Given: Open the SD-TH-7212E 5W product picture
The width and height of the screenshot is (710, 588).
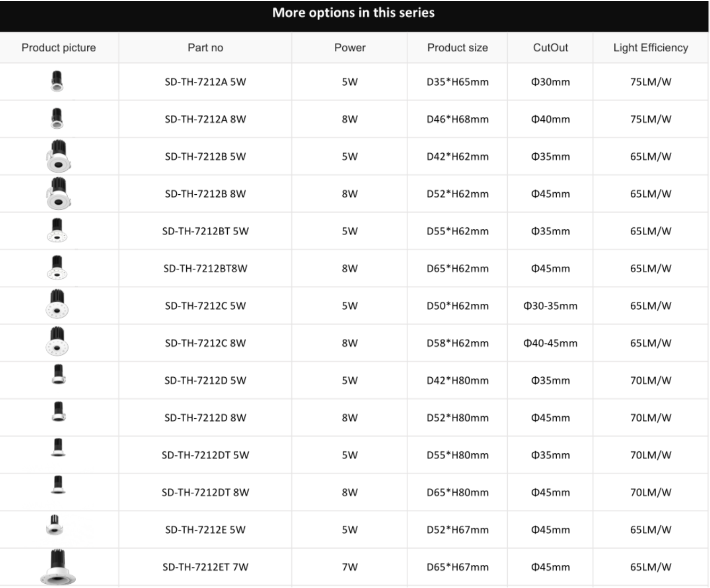Looking at the screenshot, I should pos(55,525).
